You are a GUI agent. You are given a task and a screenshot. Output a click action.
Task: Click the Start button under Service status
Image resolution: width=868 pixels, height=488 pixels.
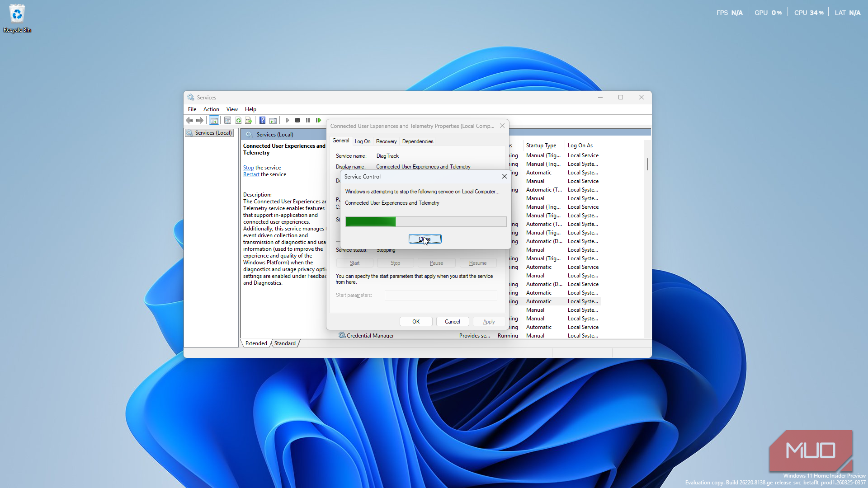pos(355,263)
